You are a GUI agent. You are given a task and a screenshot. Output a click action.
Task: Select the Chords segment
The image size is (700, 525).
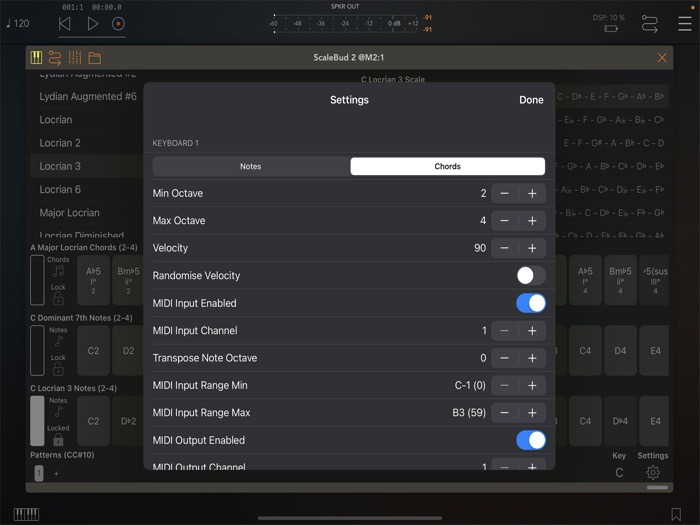click(x=447, y=166)
